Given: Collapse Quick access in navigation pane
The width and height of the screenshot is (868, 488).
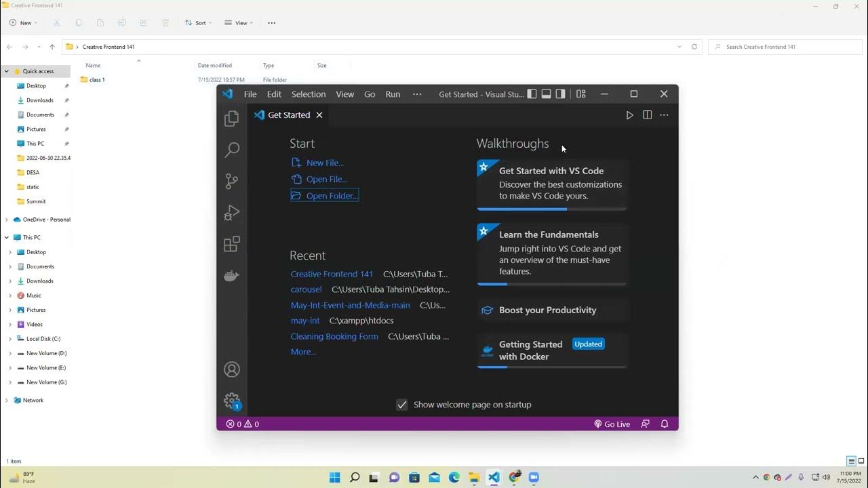Looking at the screenshot, I should coord(7,71).
